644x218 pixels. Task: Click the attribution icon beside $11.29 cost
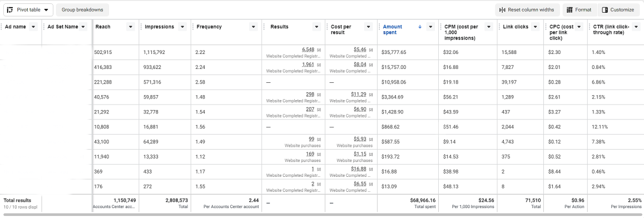click(x=370, y=95)
